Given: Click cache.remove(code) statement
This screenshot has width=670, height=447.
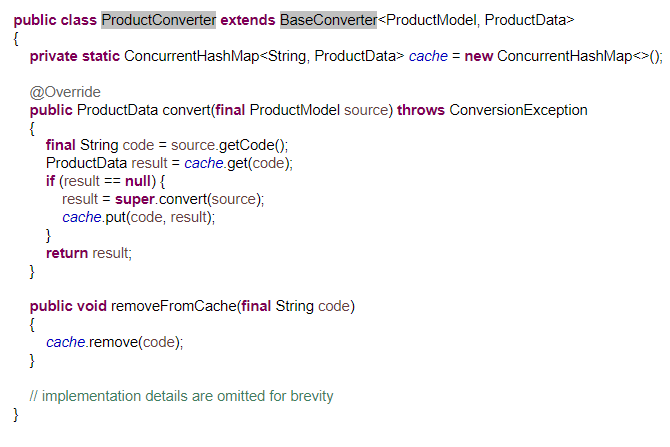Looking at the screenshot, I should 115,342.
